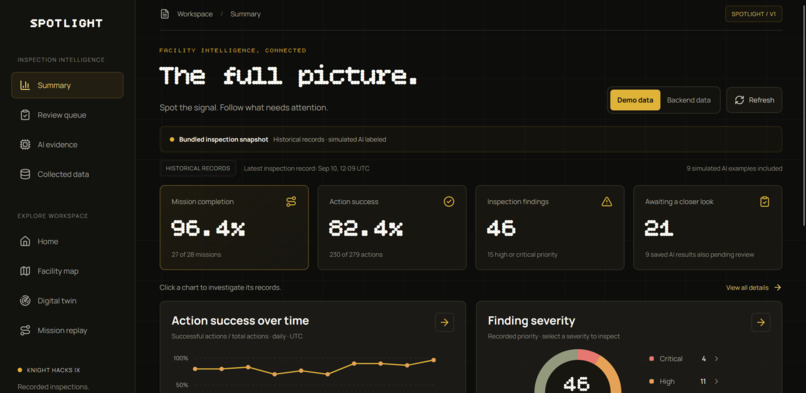
Task: Click the Refresh button
Action: coord(754,100)
